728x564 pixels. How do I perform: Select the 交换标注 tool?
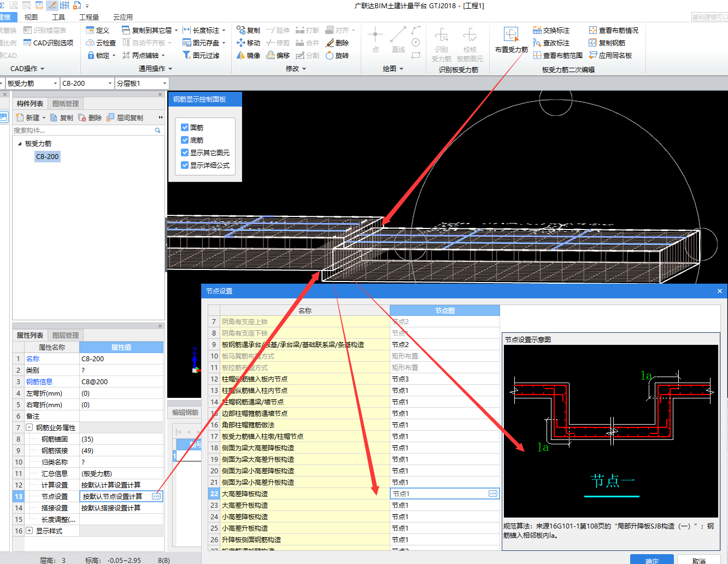[551, 31]
